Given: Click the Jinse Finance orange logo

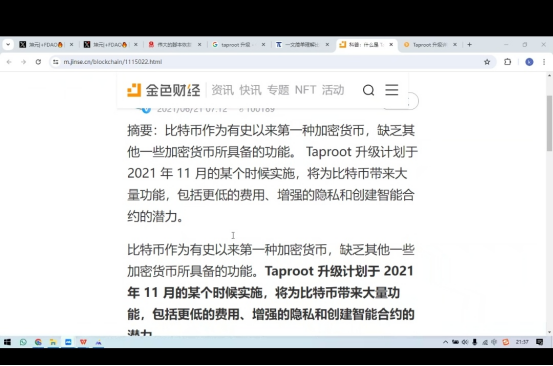Looking at the screenshot, I should coord(134,90).
